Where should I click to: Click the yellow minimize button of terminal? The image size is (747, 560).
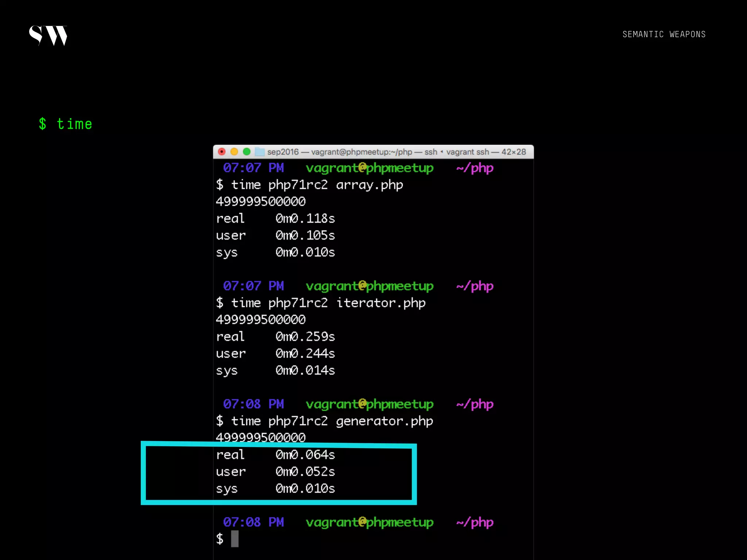pos(234,152)
